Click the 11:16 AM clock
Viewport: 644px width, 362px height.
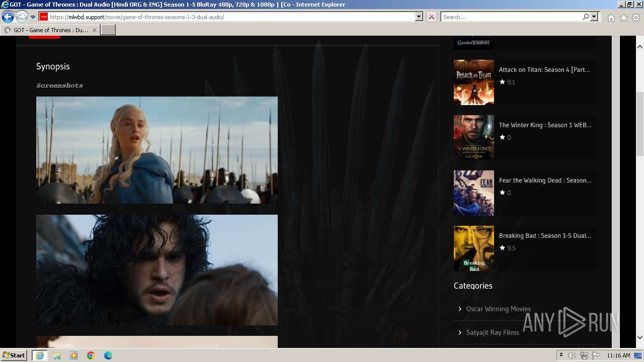pos(618,355)
